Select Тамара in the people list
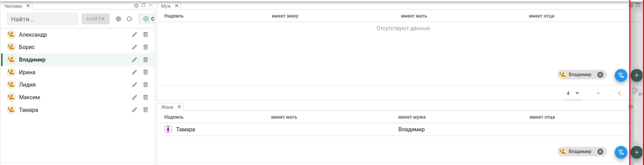The width and height of the screenshot is (644, 165). pos(78,109)
